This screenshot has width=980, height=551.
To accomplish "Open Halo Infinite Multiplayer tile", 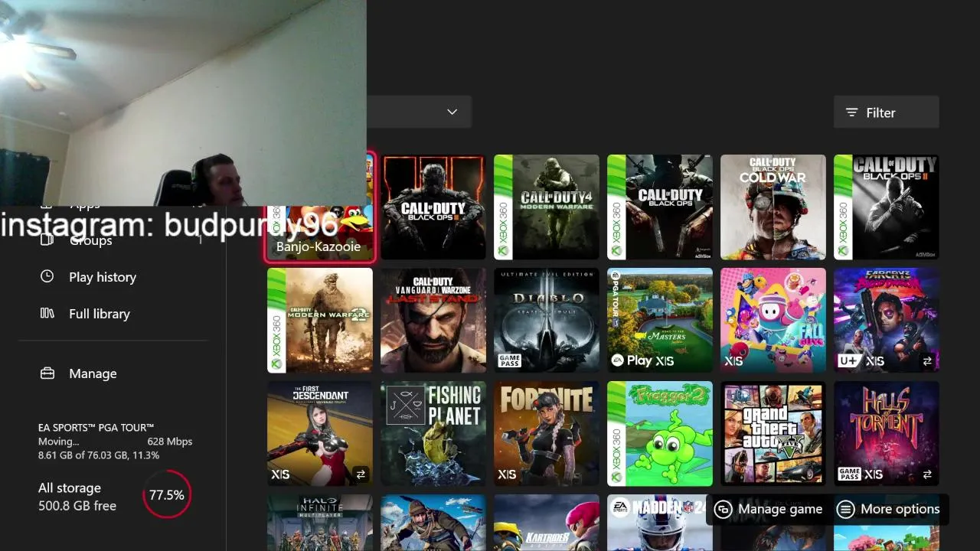I will [x=320, y=523].
